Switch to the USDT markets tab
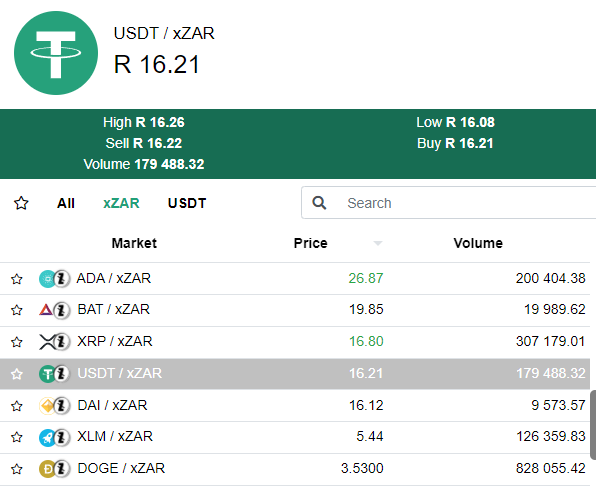Screen dimensions: 596x486 [187, 203]
